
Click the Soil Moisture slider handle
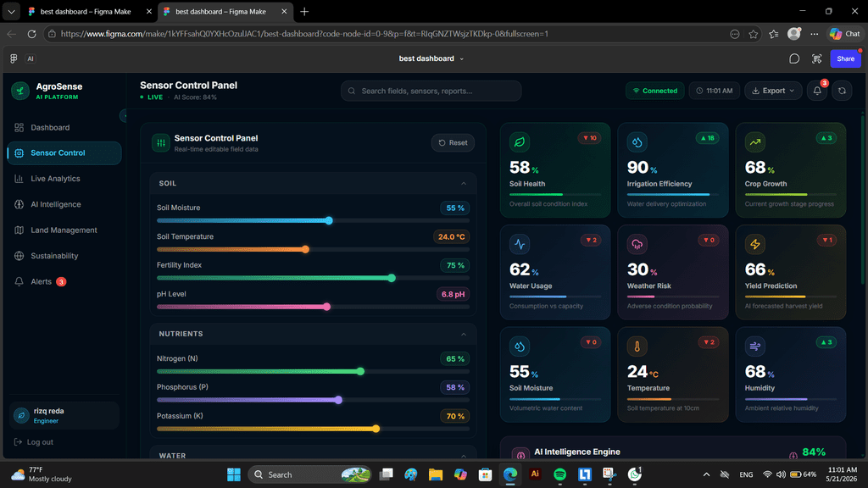[329, 221]
